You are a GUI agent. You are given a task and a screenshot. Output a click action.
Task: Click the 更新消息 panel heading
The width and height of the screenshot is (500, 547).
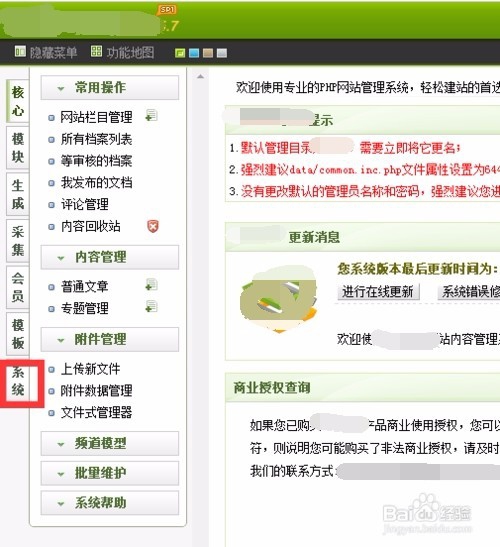314,237
